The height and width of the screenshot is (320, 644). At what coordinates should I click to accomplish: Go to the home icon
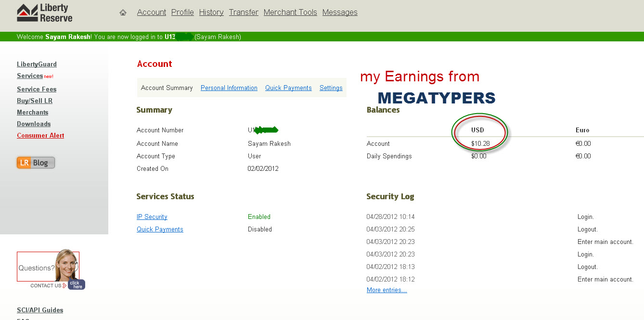tap(123, 13)
